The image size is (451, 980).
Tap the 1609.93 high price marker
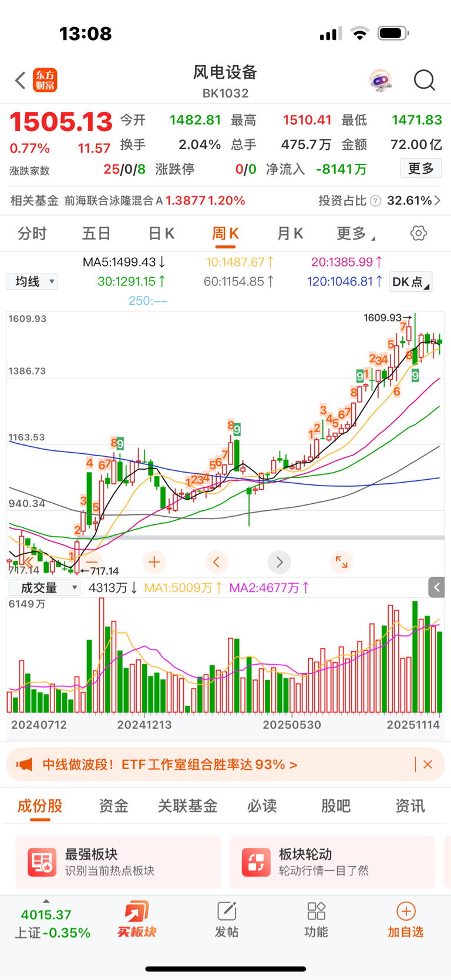(388, 318)
